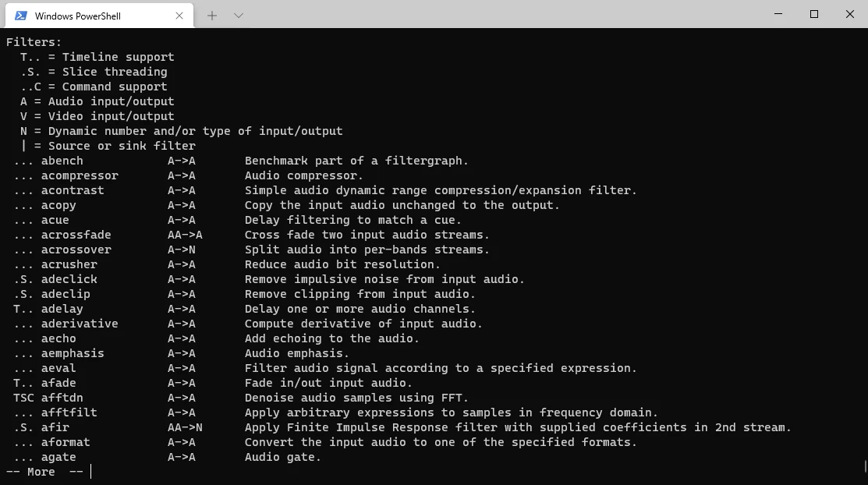The width and height of the screenshot is (868, 485).
Task: Click the 'AA->N' type of afir
Action: pos(185,427)
